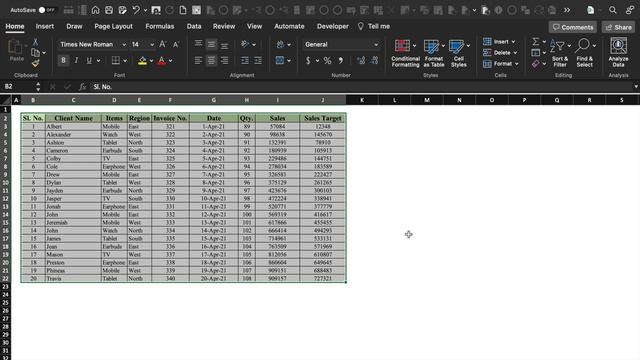Click the Save icon in the quick access toolbar

coord(109,10)
